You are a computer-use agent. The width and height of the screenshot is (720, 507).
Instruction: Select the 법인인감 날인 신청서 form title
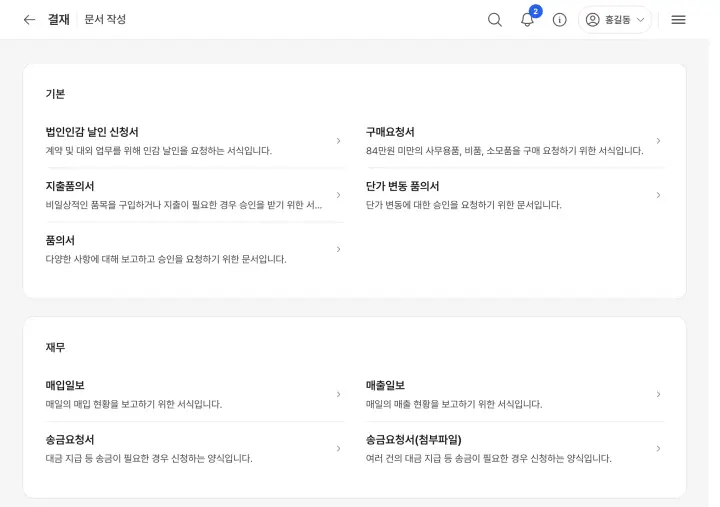(x=92, y=132)
